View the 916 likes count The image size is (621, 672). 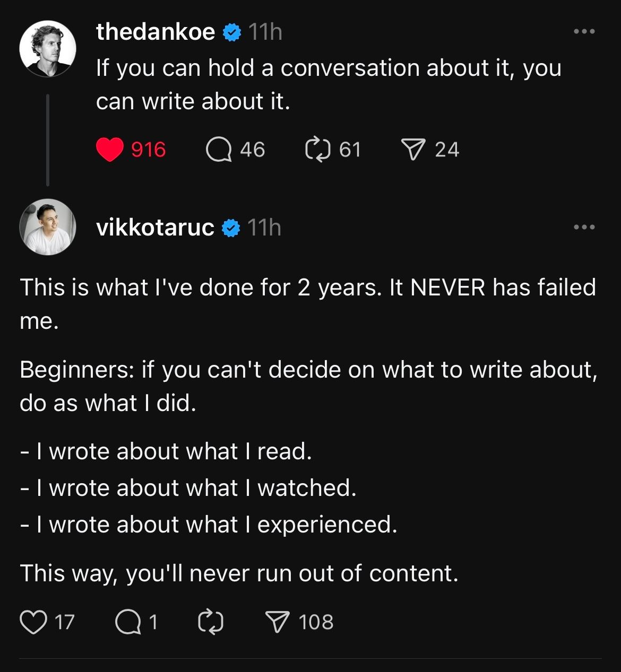(x=149, y=150)
